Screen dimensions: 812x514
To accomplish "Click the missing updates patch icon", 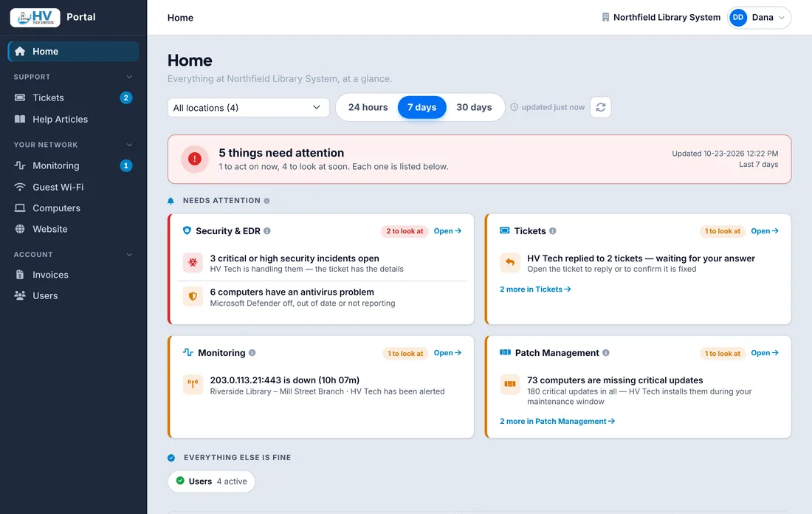I will (x=509, y=385).
